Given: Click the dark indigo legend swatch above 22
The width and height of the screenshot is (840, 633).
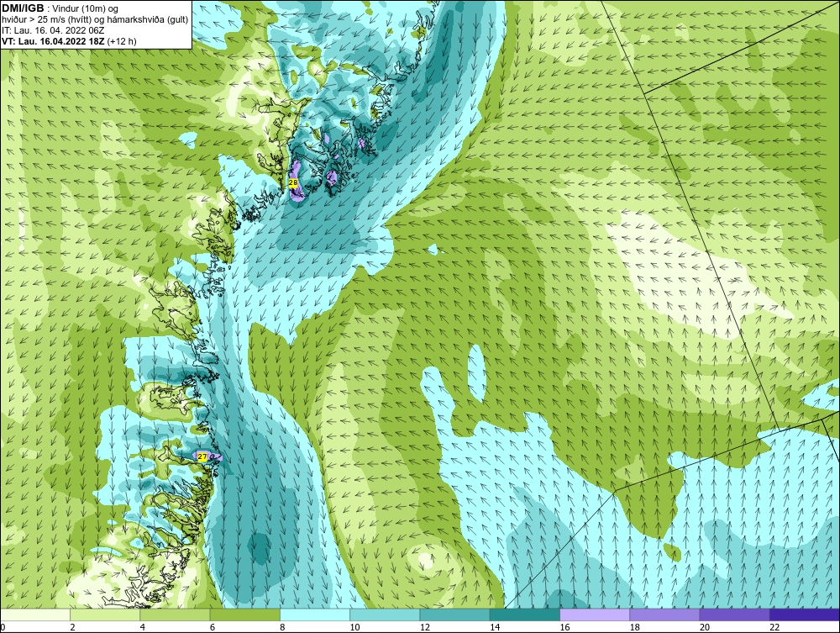Looking at the screenshot, I should pyautogui.click(x=805, y=615).
